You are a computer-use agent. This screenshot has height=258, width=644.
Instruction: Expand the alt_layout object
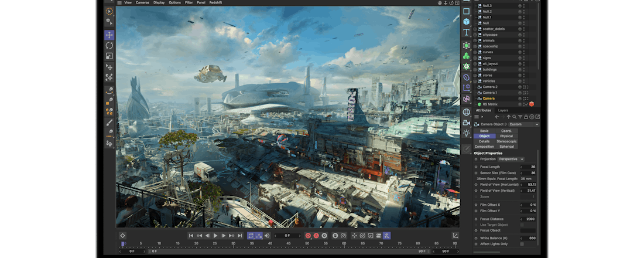tap(475, 64)
